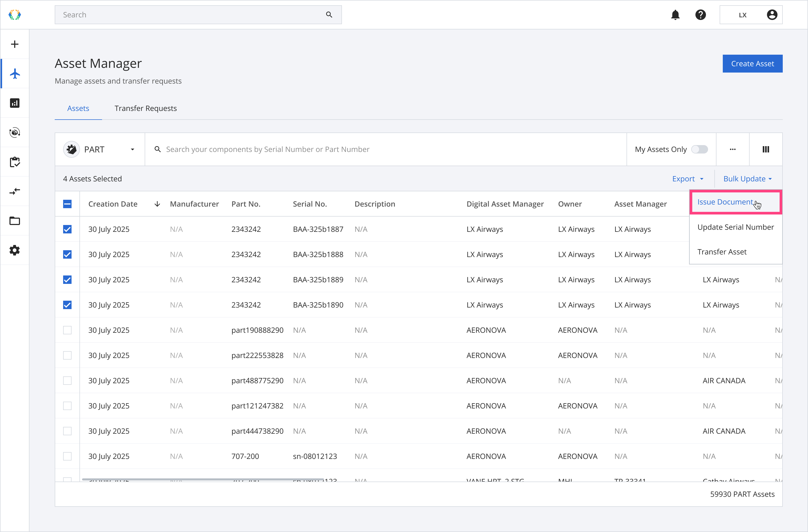The image size is (808, 532).
Task: Uncheck row with serial BAA-325b1889
Action: 67,280
